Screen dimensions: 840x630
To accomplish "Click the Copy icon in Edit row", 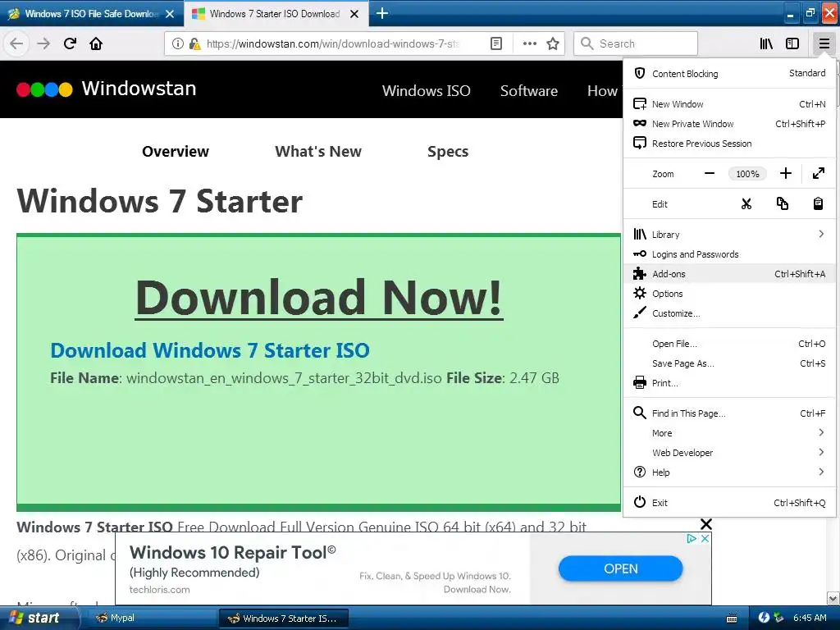I will coord(782,203).
